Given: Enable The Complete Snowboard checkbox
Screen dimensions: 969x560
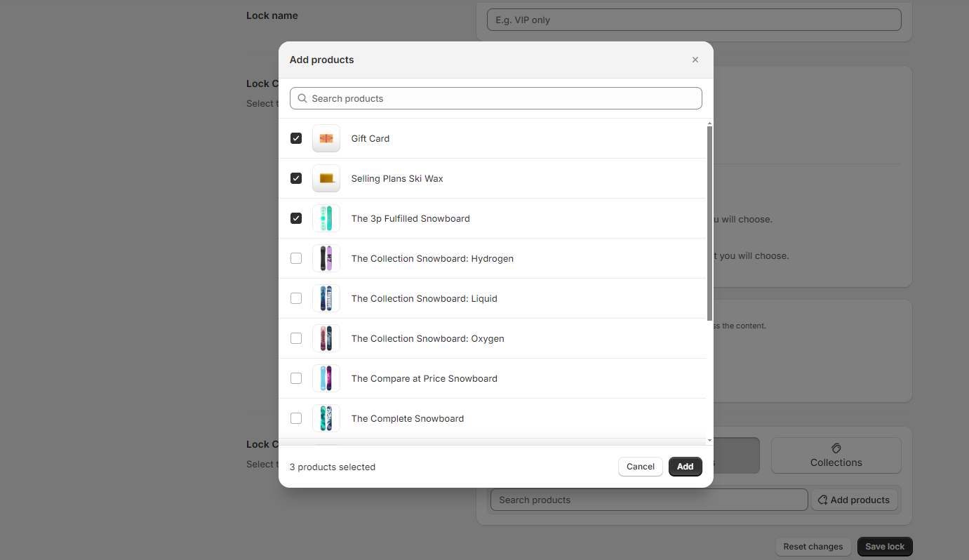Looking at the screenshot, I should point(296,418).
